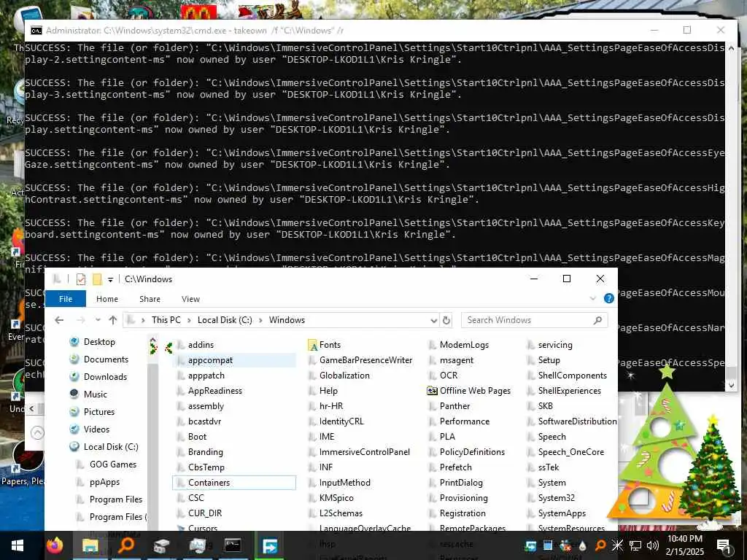Screen dimensions: 747x560
Task: Open the Recent locations dropdown in Explorer
Action: coord(98,320)
